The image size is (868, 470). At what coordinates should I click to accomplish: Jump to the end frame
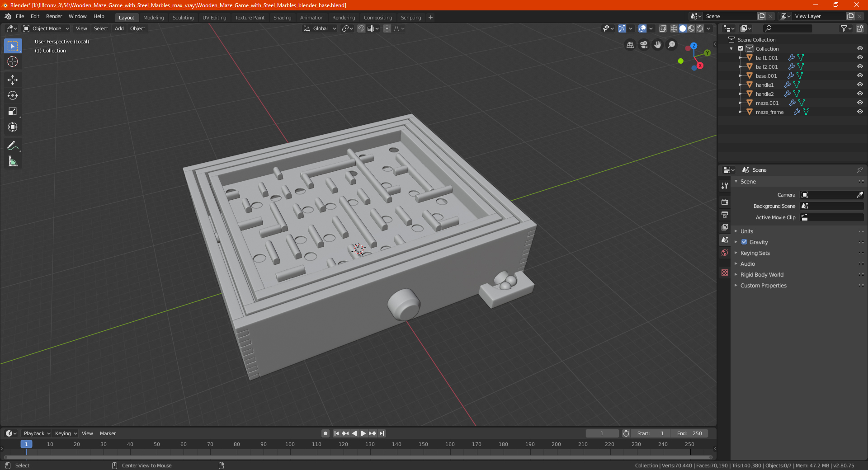pyautogui.click(x=382, y=433)
